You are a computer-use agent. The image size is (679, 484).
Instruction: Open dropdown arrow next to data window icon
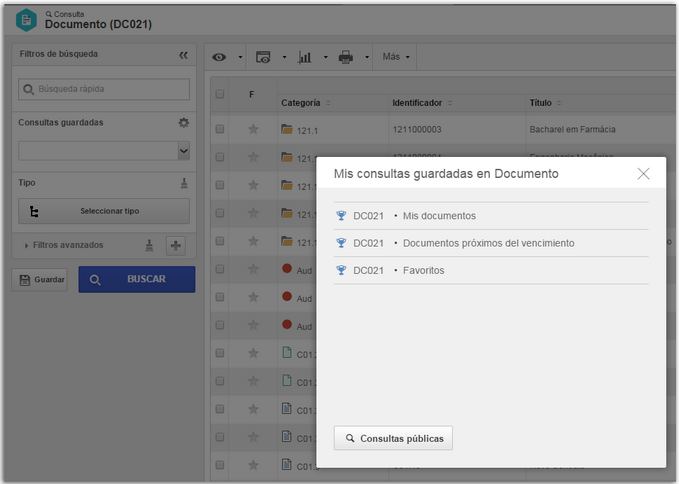point(285,57)
